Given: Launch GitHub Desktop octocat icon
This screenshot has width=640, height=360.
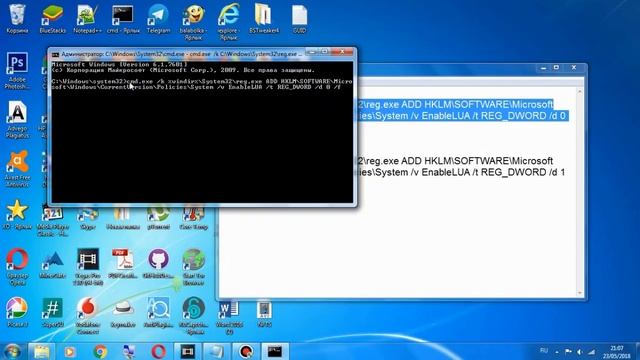Looking at the screenshot, I should click(158, 264).
